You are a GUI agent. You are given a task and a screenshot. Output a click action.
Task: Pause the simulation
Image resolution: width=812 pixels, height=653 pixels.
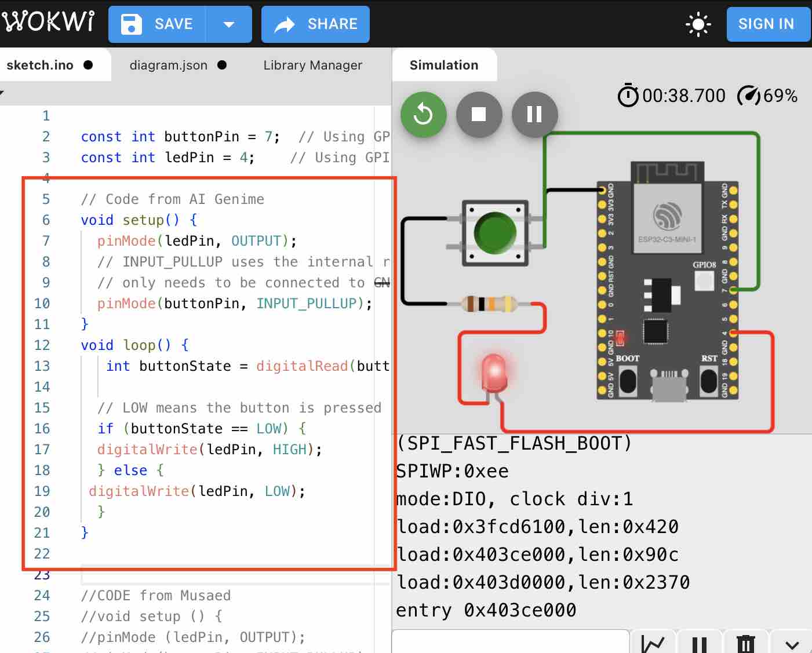tap(534, 114)
